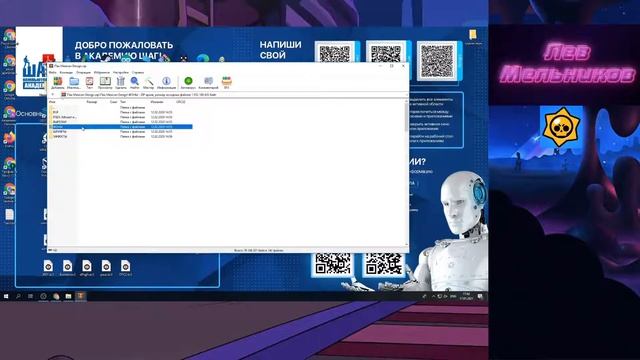Open the notification center tray icon
The width and height of the screenshot is (640, 360).
pos(480,296)
